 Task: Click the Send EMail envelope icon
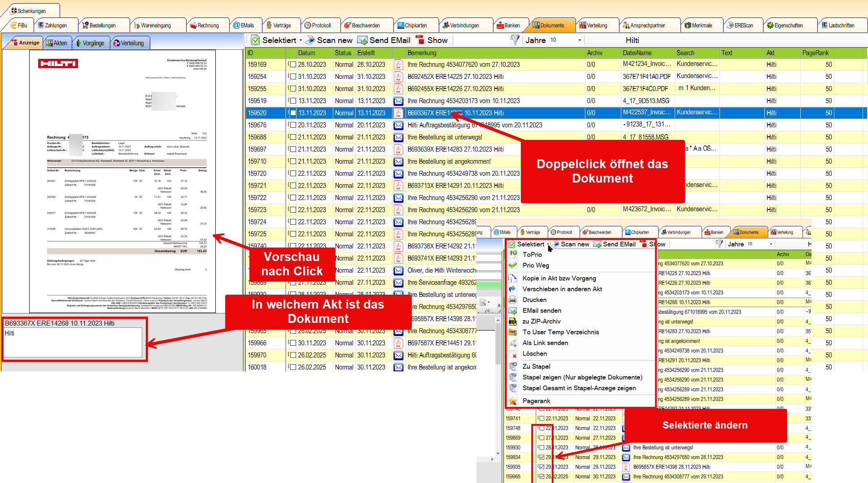coord(362,40)
